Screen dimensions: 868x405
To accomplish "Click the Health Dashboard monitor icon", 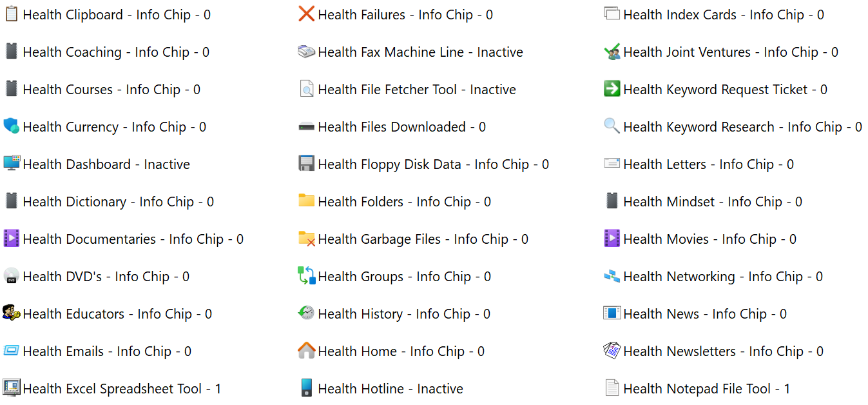I will 11,164.
